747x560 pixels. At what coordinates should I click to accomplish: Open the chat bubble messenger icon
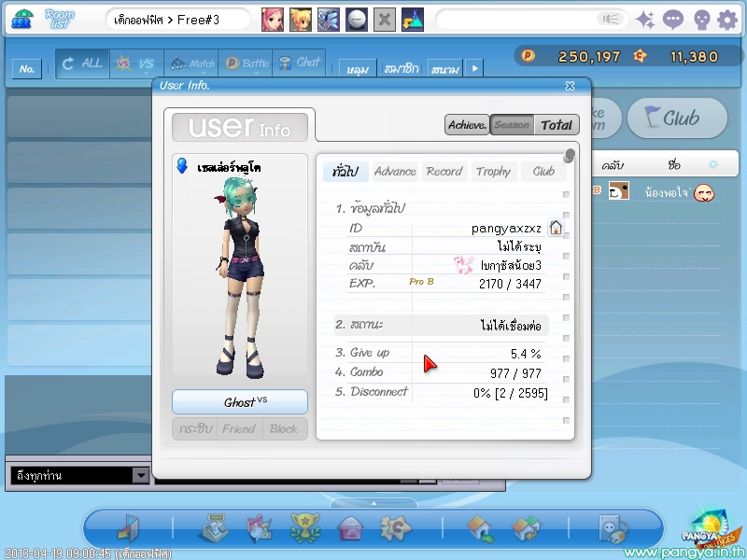click(x=673, y=20)
